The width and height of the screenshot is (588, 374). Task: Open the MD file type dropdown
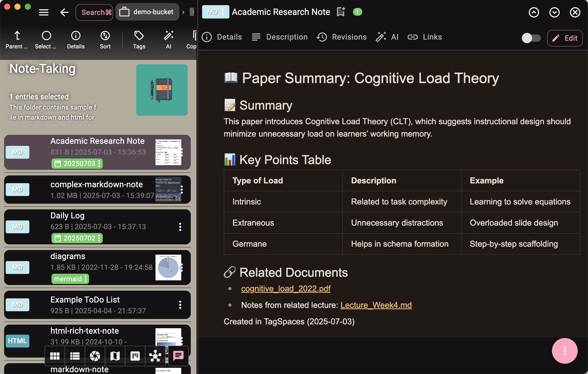click(x=222, y=12)
